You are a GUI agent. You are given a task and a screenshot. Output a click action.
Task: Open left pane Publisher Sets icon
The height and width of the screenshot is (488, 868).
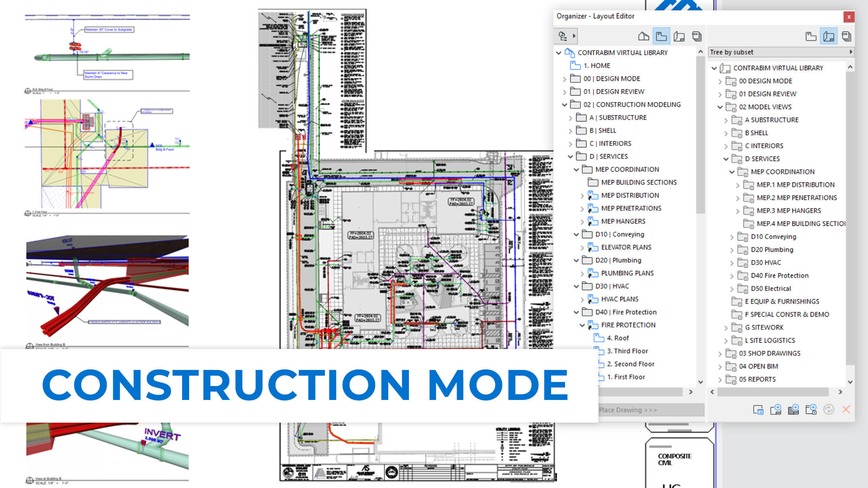[696, 36]
